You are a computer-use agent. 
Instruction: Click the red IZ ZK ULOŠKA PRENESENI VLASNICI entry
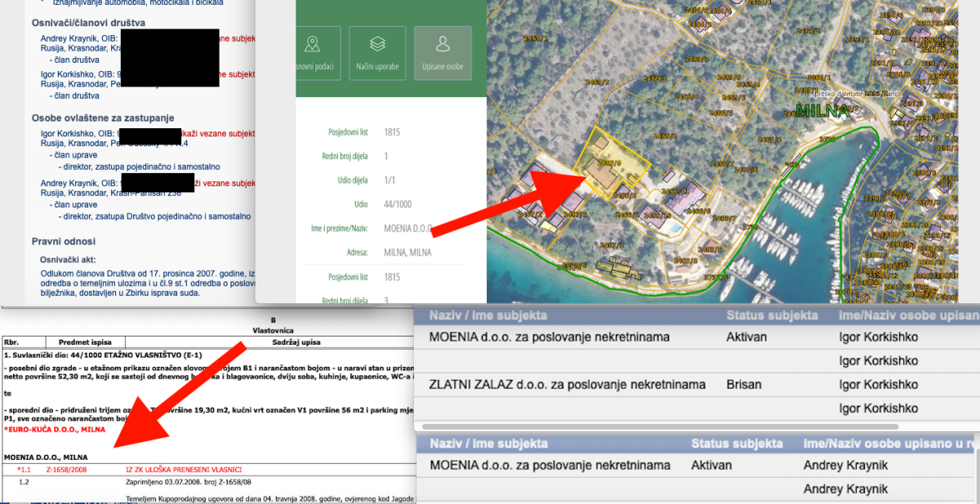(184, 470)
